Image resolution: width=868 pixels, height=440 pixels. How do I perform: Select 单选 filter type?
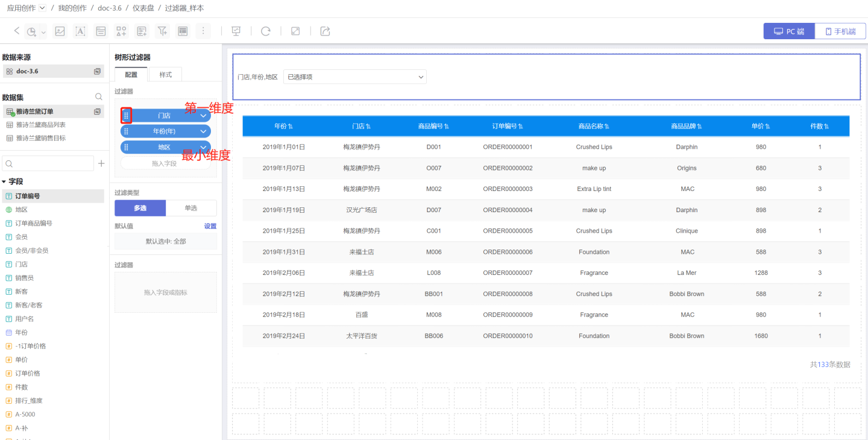click(191, 208)
